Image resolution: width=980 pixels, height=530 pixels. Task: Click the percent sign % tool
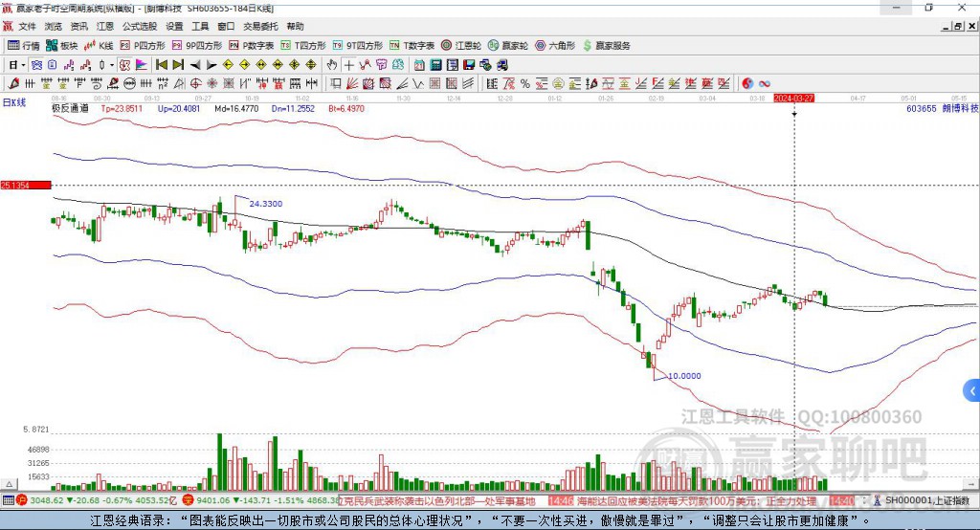tap(525, 83)
